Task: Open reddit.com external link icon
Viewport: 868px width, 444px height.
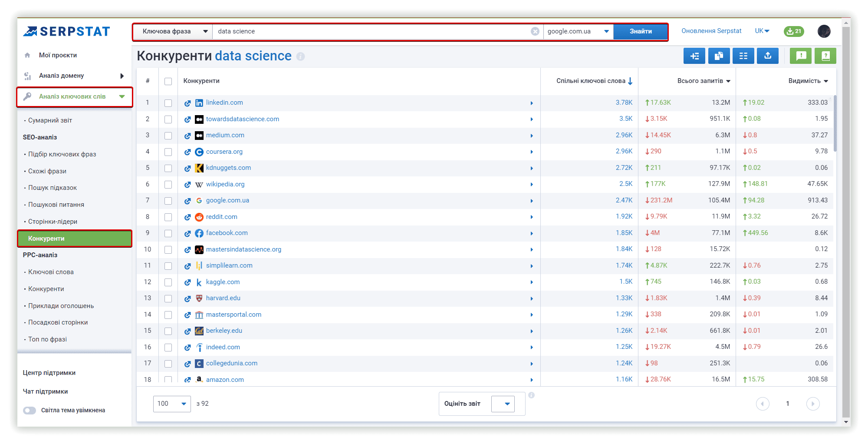Action: [x=187, y=217]
